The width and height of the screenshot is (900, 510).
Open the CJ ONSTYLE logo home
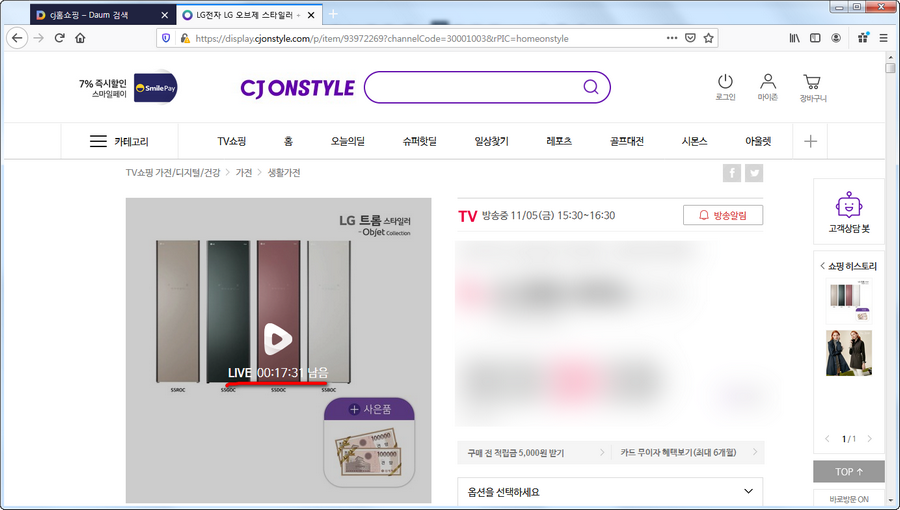point(297,88)
